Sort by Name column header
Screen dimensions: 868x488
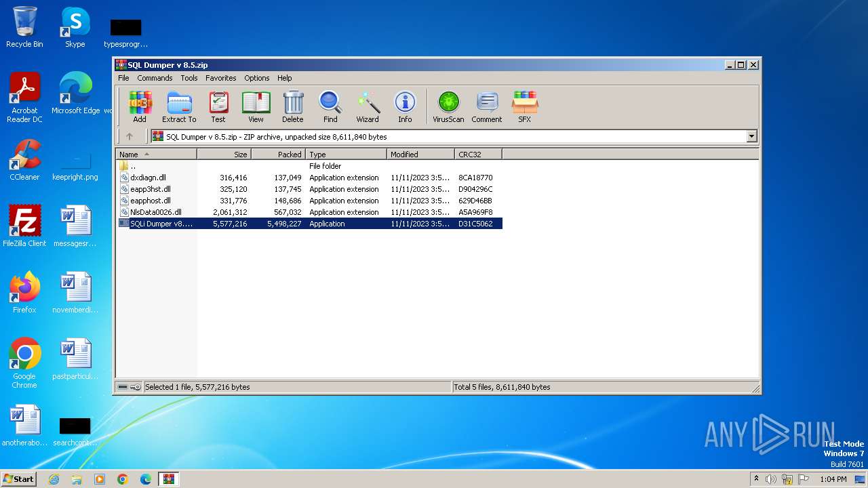157,155
